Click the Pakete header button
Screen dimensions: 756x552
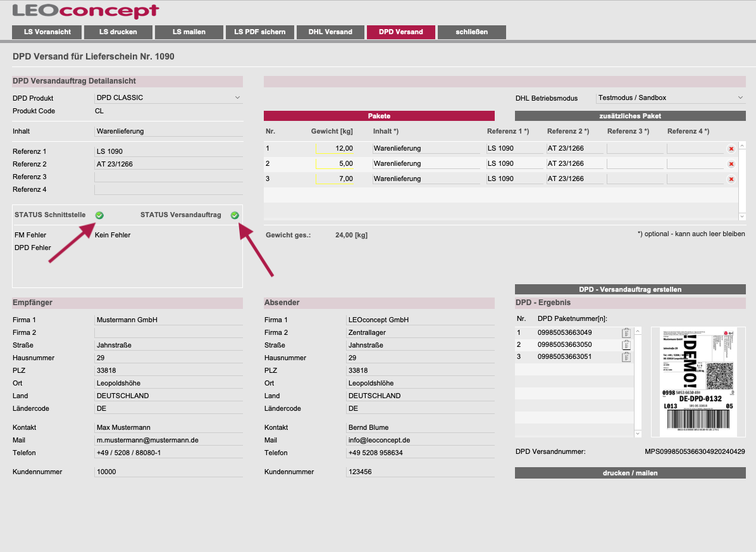click(x=379, y=116)
